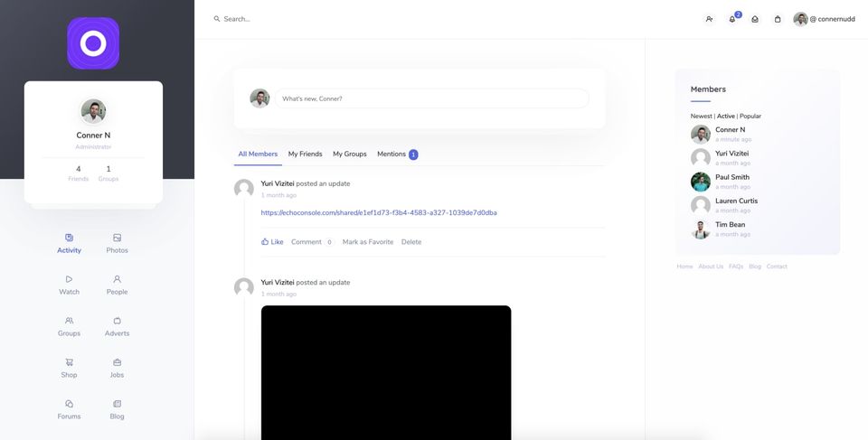Open notifications bell icon
The image size is (868, 440).
click(x=731, y=19)
